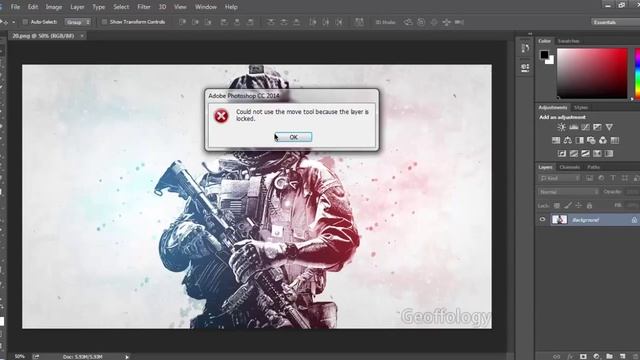640x360 pixels.
Task: Add a Posterize adjustment
Action: [x=574, y=153]
